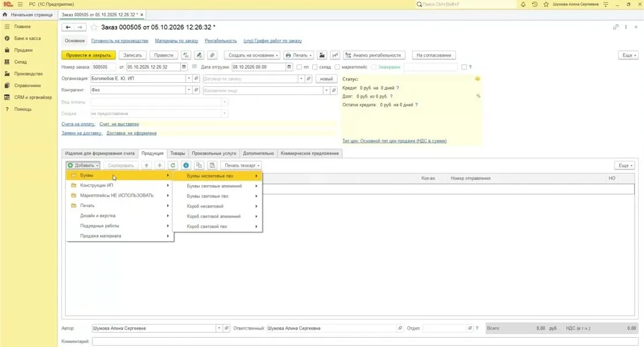The width and height of the screenshot is (644, 347).
Task: Click «Провести и закрыть» button
Action: [88, 55]
